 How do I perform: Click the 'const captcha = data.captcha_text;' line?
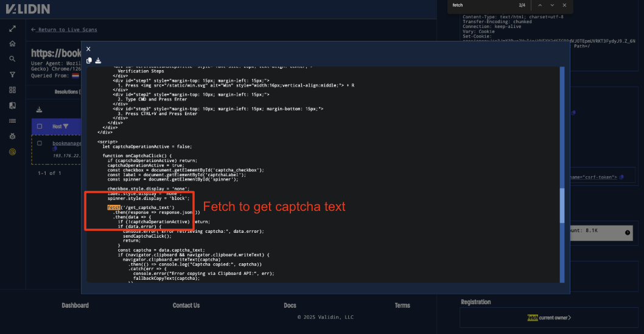161,250
